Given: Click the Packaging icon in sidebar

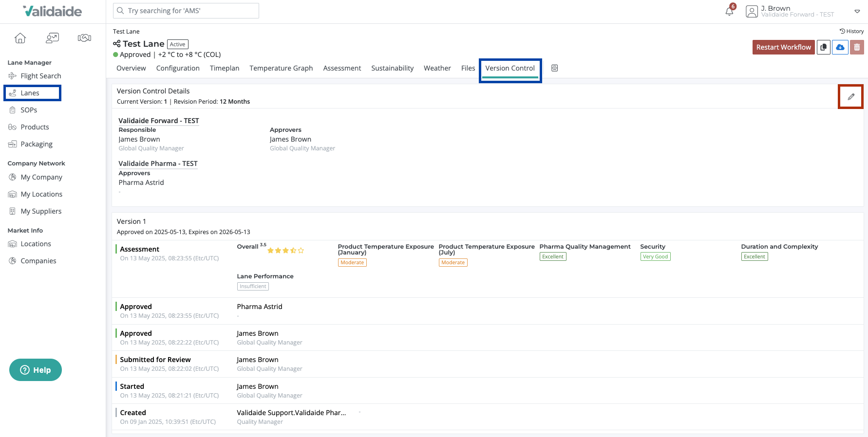Looking at the screenshot, I should pos(13,144).
